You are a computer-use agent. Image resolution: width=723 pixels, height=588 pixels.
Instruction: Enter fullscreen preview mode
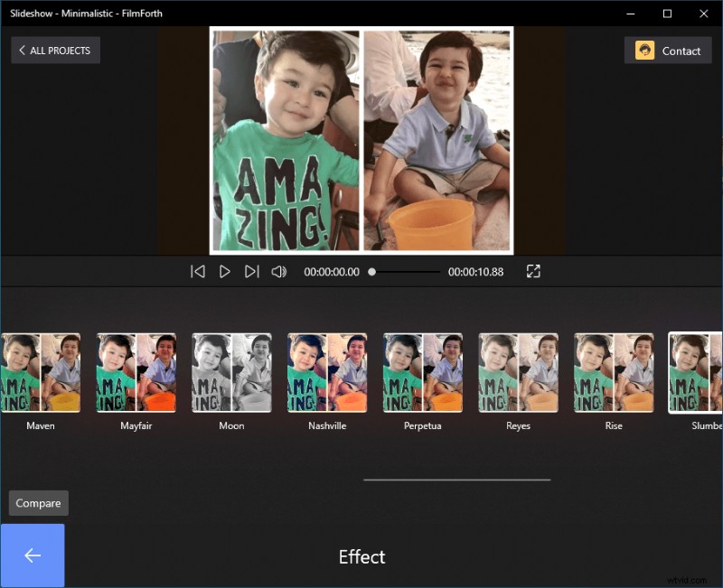click(533, 271)
